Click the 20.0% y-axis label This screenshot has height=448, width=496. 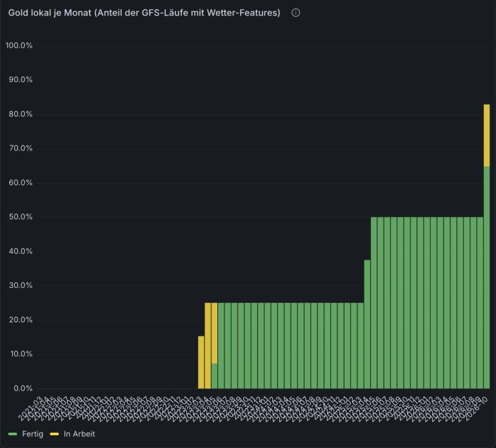pos(21,320)
